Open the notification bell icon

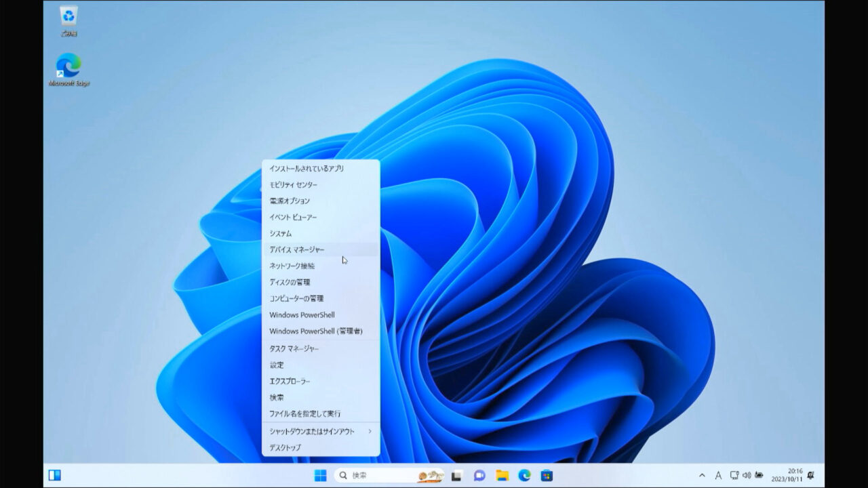811,475
